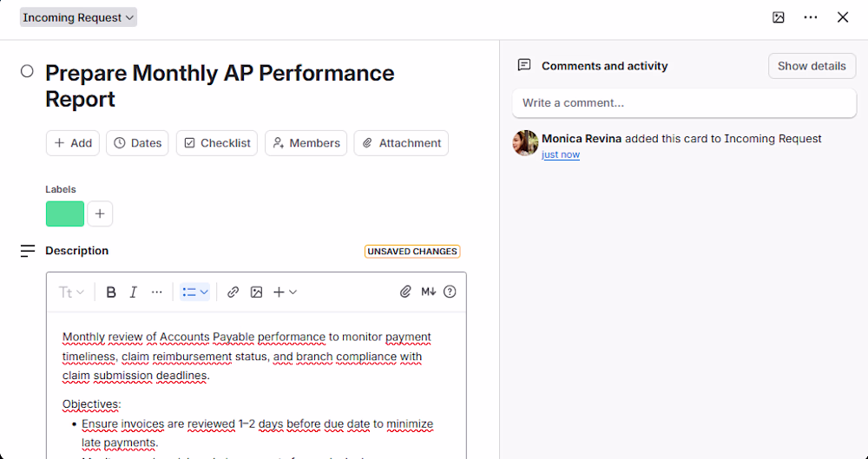868x459 pixels.
Task: Click the 'Comments and activity' heading
Action: pos(604,66)
